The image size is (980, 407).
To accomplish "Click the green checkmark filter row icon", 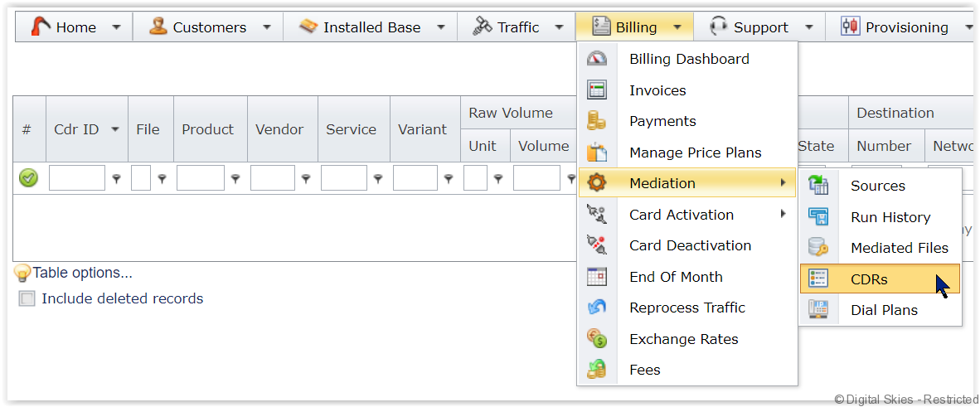I will [28, 177].
